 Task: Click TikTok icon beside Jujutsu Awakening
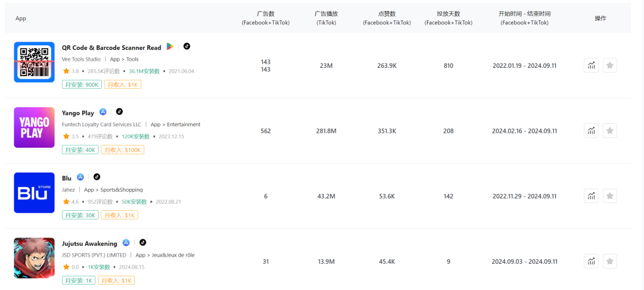tap(143, 242)
